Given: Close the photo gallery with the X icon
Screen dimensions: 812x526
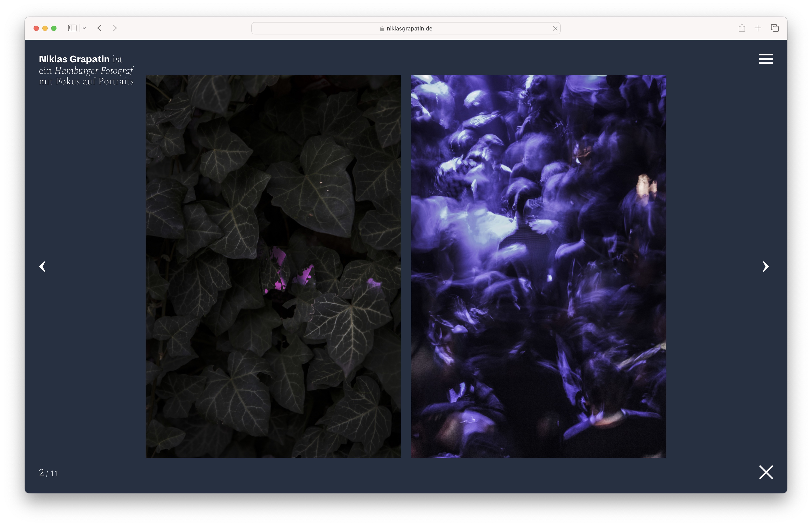Looking at the screenshot, I should [x=766, y=472].
